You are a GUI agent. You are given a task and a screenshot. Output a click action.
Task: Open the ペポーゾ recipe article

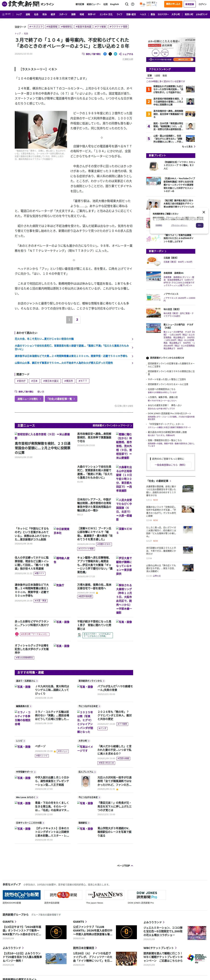pyautogui.click(x=40, y=746)
